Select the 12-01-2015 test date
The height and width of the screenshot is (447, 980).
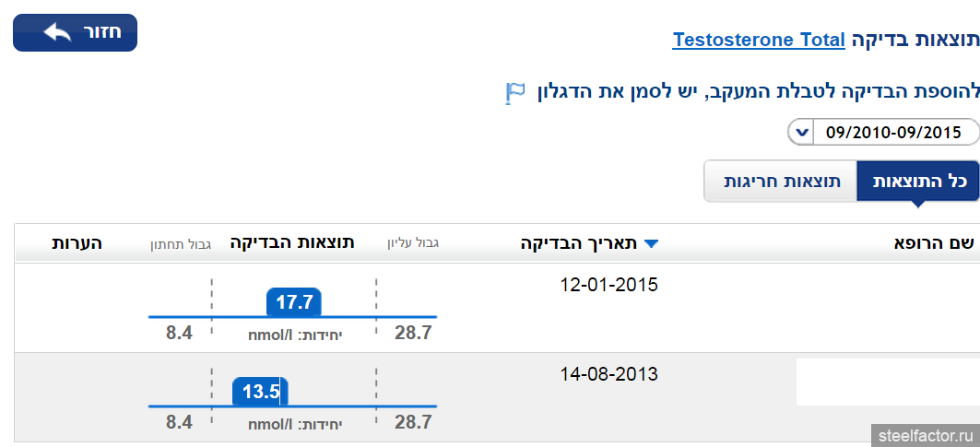(x=608, y=284)
